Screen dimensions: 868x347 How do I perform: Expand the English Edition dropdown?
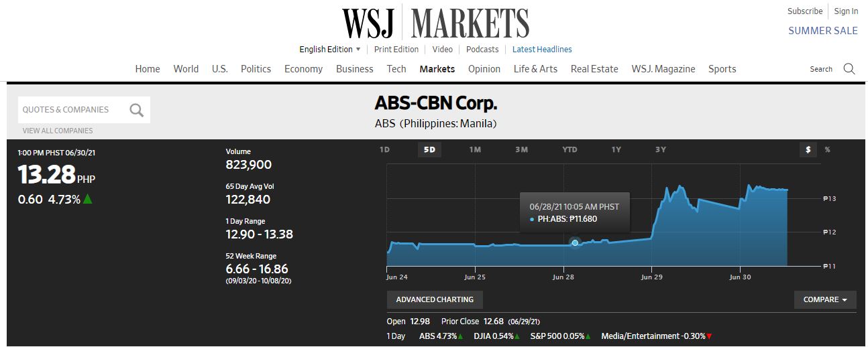(x=330, y=50)
